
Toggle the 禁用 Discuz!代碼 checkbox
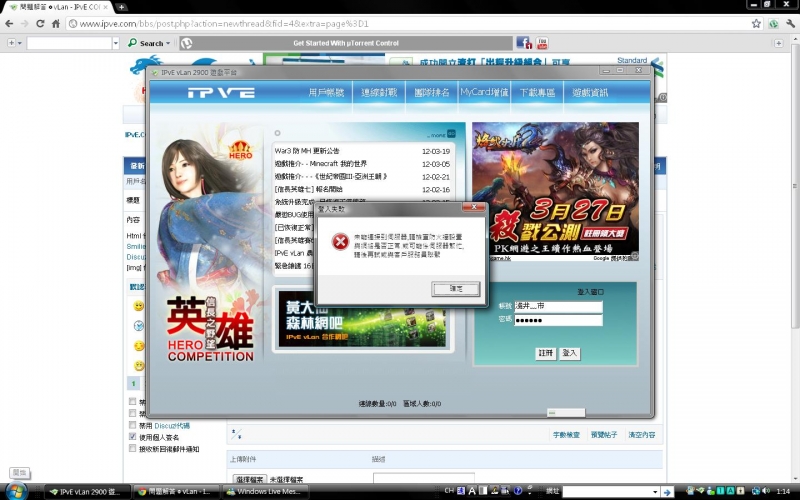(x=133, y=425)
